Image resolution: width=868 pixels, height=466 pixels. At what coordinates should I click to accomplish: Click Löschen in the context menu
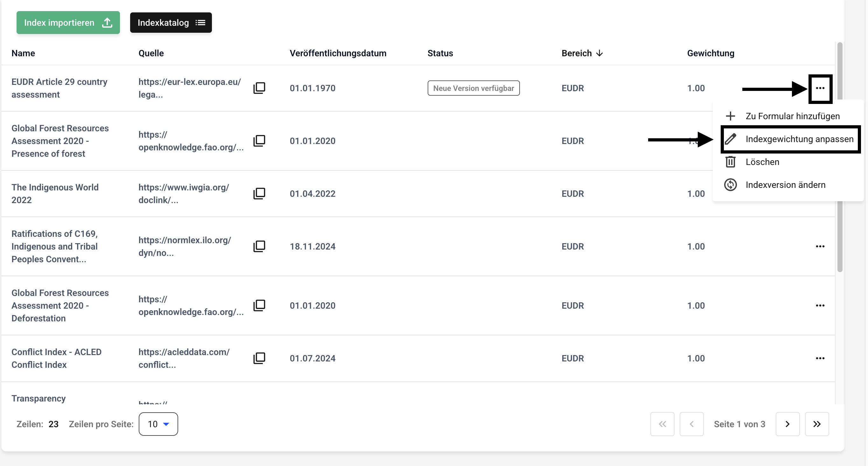click(762, 162)
